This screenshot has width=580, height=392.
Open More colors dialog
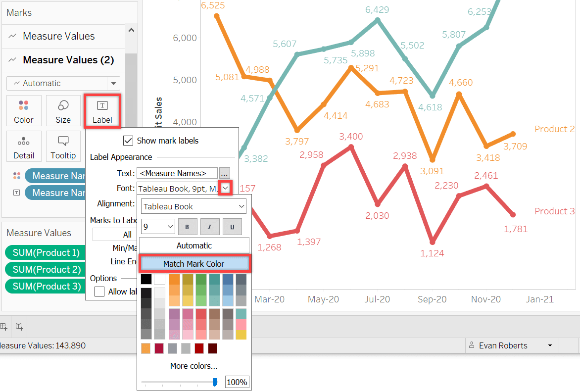194,365
